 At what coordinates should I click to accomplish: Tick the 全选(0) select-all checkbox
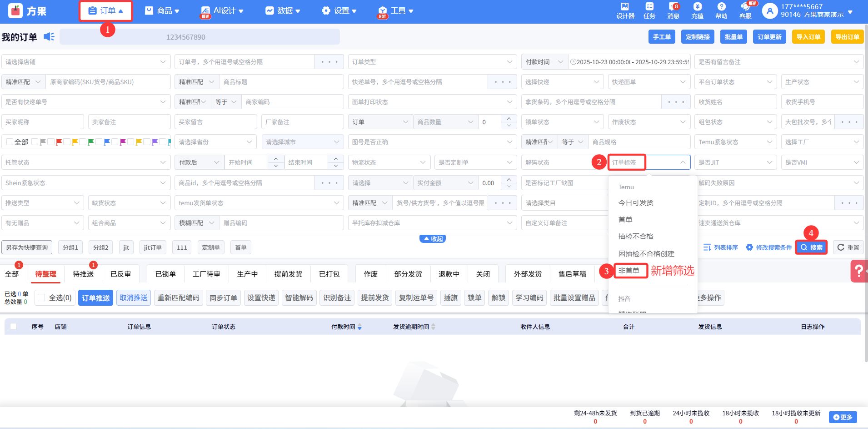(41, 298)
